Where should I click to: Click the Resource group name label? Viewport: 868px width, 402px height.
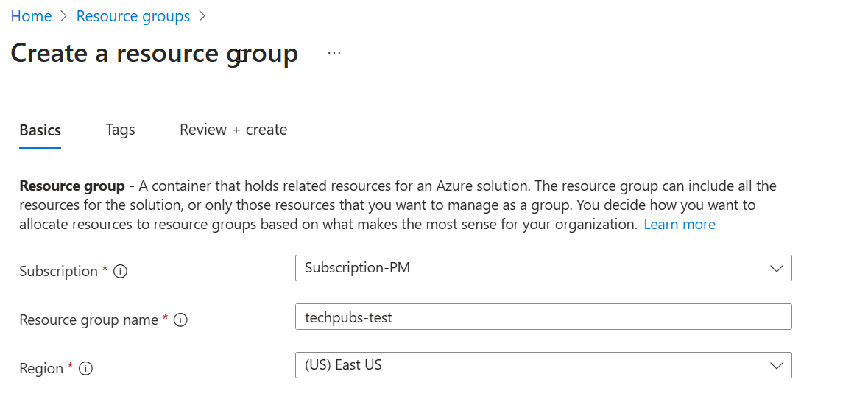pos(89,320)
